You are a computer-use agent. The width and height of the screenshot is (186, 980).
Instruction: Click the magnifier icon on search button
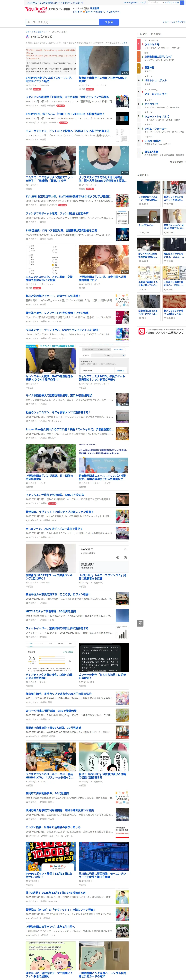(106, 22)
